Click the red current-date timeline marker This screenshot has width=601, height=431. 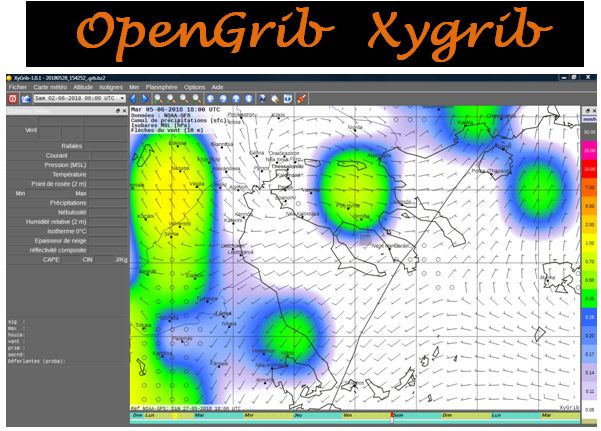point(392,417)
